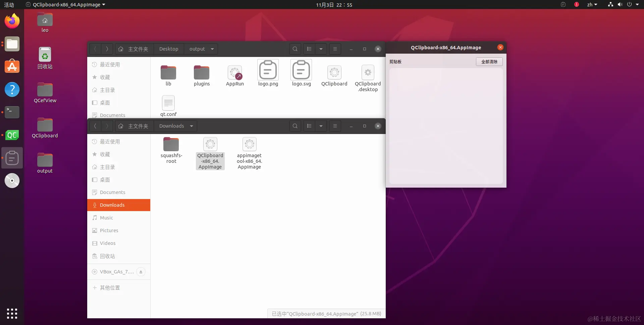Open the output path bar dropdown

[212, 49]
